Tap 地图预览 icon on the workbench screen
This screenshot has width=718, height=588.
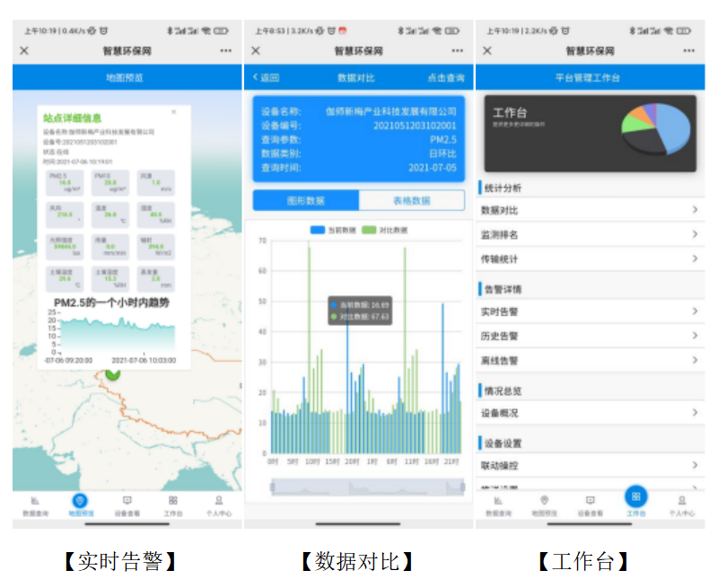[x=544, y=505]
